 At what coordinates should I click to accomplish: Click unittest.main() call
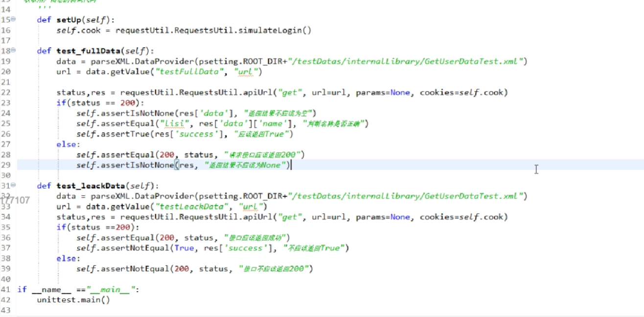73,300
